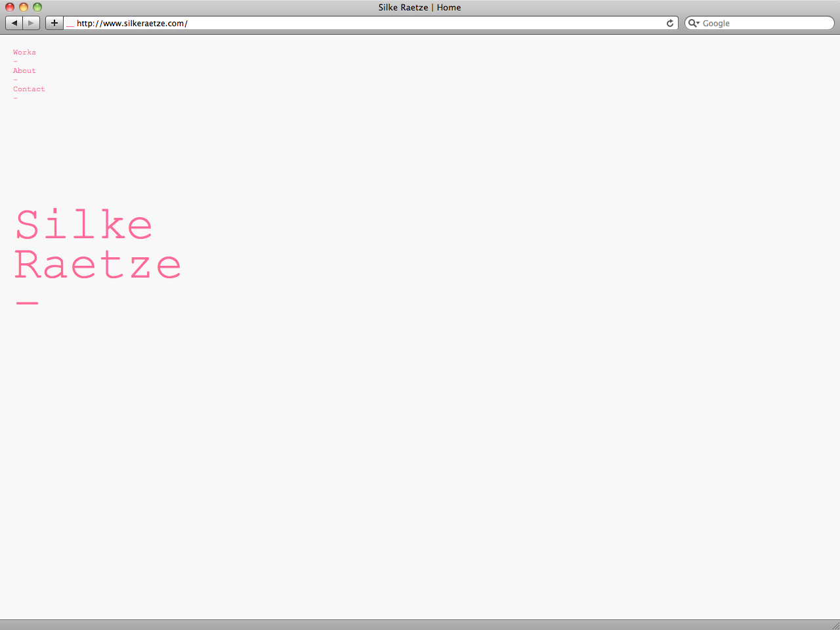Go forward with the forward arrow button
This screenshot has height=630, width=840.
tap(31, 23)
